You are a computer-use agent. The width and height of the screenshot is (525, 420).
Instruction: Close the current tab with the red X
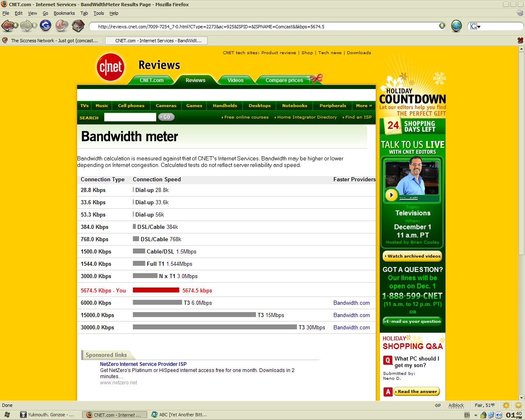[x=520, y=40]
